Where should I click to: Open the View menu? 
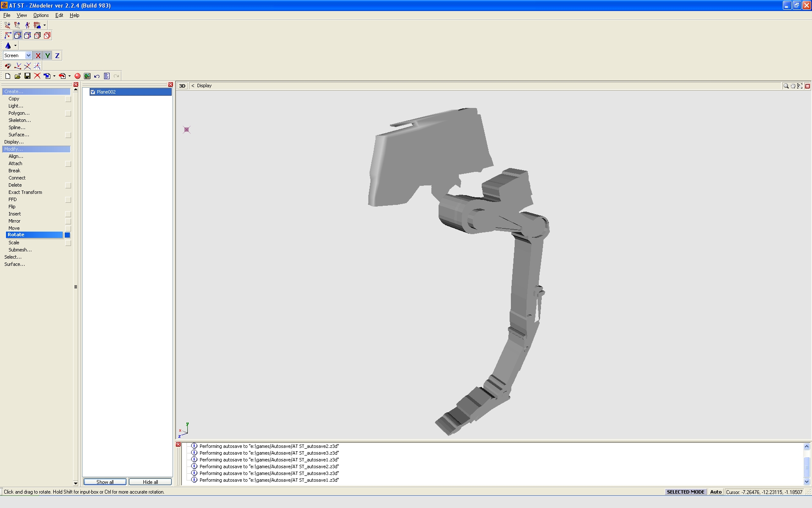[x=22, y=15]
